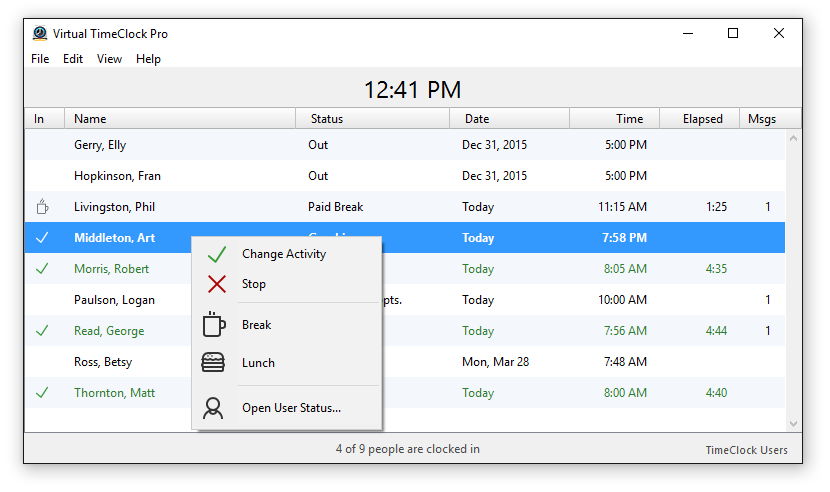Select the Hopkinson, Fran name

118,176
